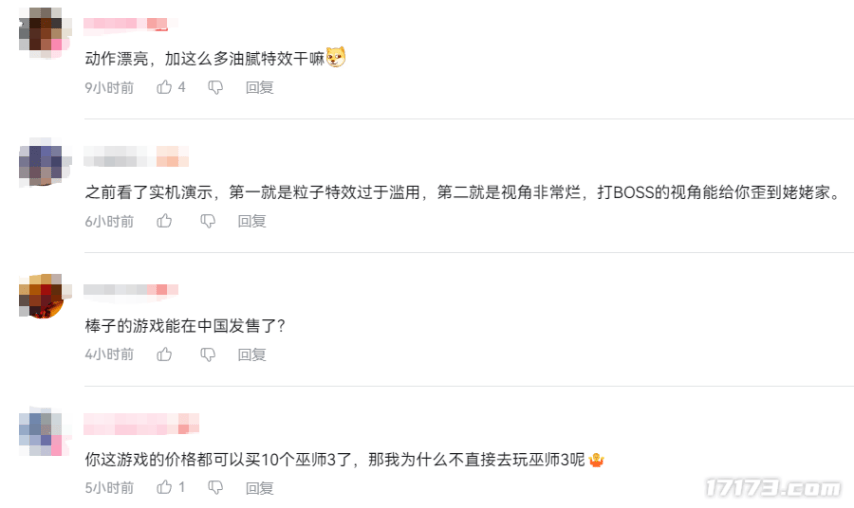Viewport: 854px width, 508px height.
Task: Open avatar of the 巫师3 commenter
Action: pos(43,430)
